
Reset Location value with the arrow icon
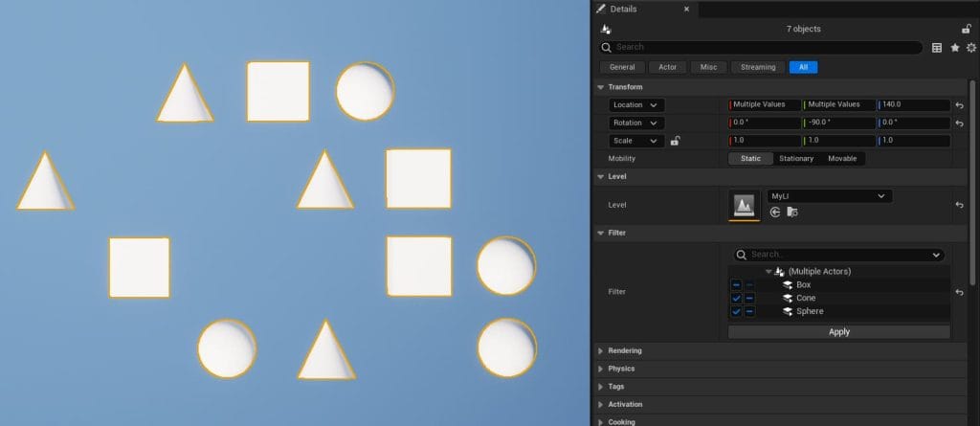[959, 105]
